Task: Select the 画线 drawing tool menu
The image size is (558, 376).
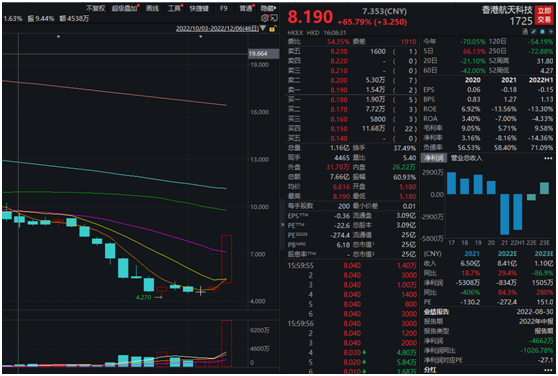Action: pos(152,8)
